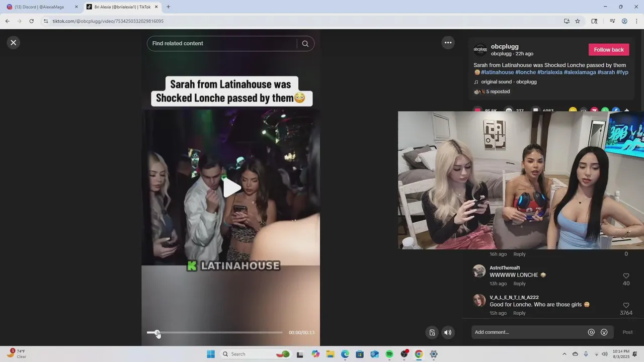Close the TikTok video viewer

tap(14, 43)
